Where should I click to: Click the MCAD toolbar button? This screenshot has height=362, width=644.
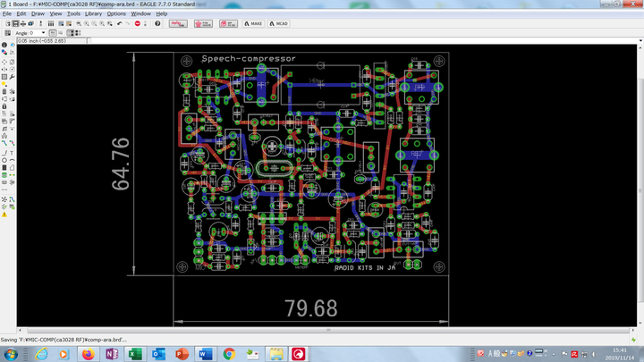[278, 23]
